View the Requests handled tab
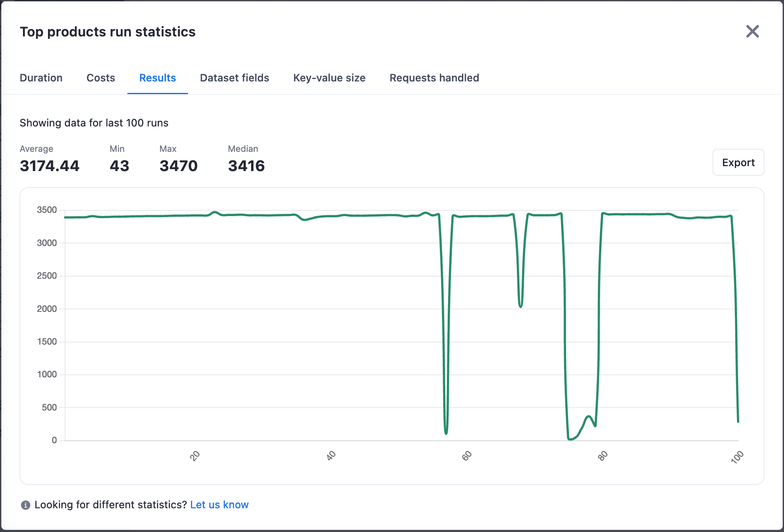 (x=434, y=78)
